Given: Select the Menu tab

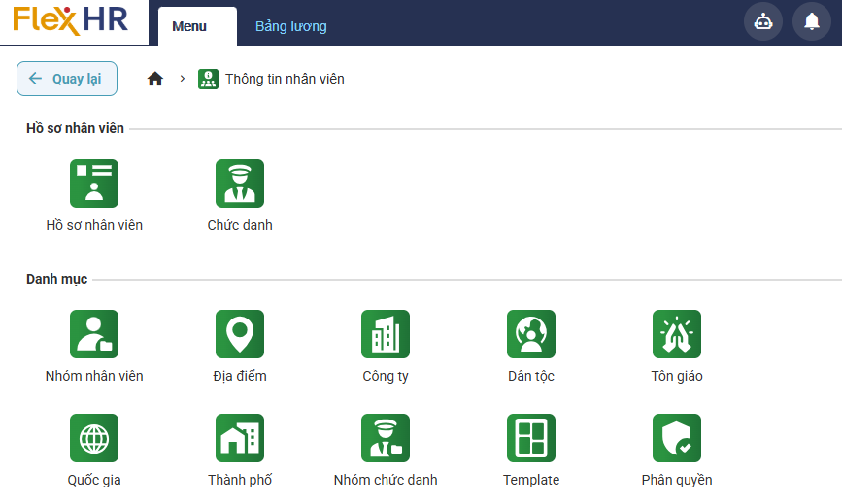Looking at the screenshot, I should tap(197, 26).
